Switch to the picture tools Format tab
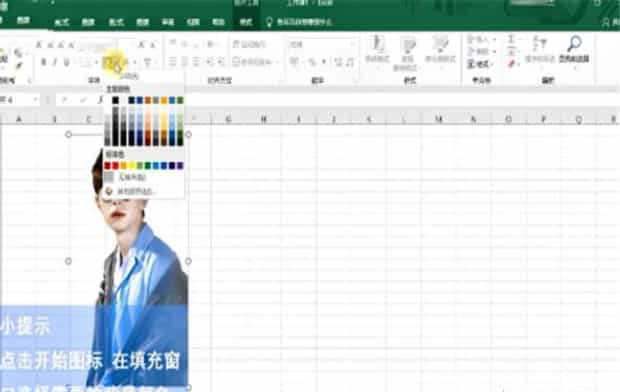The width and height of the screenshot is (620, 392). click(x=246, y=22)
